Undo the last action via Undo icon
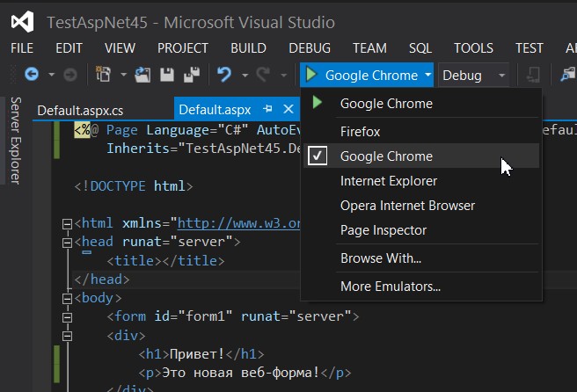The width and height of the screenshot is (577, 392). 224,75
